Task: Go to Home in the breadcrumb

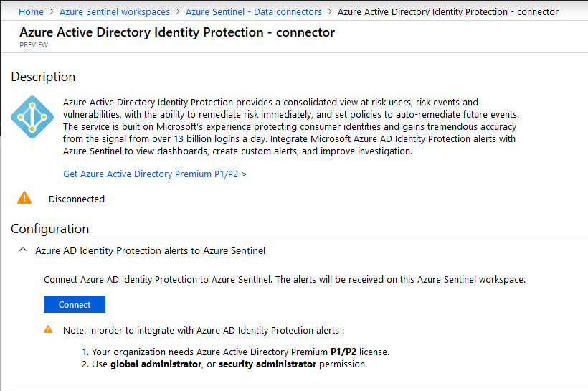Action: pyautogui.click(x=31, y=12)
